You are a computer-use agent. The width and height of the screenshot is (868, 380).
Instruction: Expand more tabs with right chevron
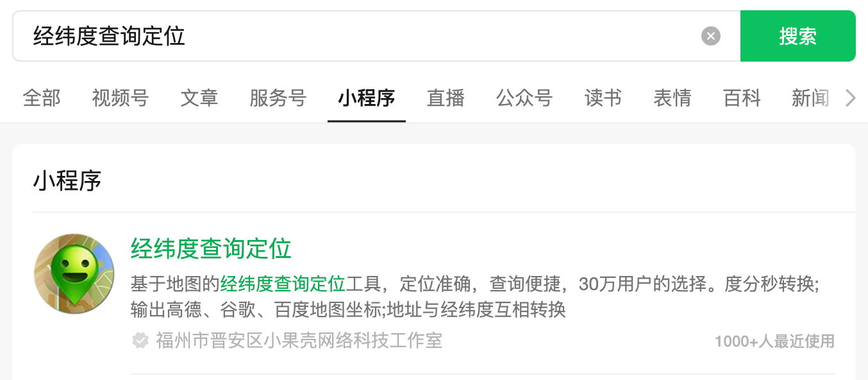(x=851, y=98)
